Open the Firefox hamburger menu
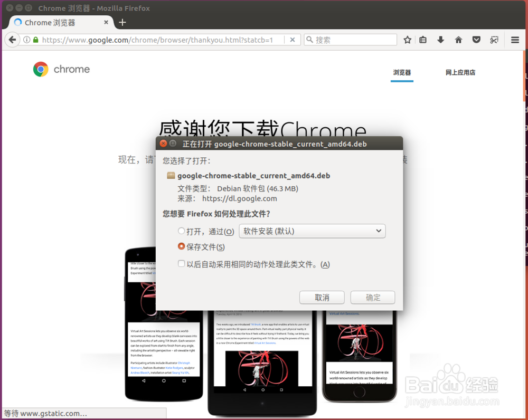Viewport: 528px width, 420px height. click(x=515, y=40)
